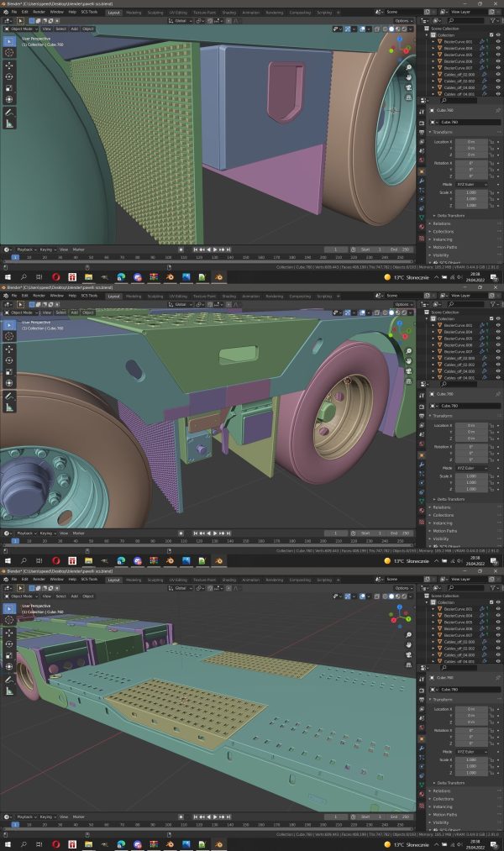
Task: Toggle visibility of Cables_off_02.000 in middle outliner
Action: (498, 358)
